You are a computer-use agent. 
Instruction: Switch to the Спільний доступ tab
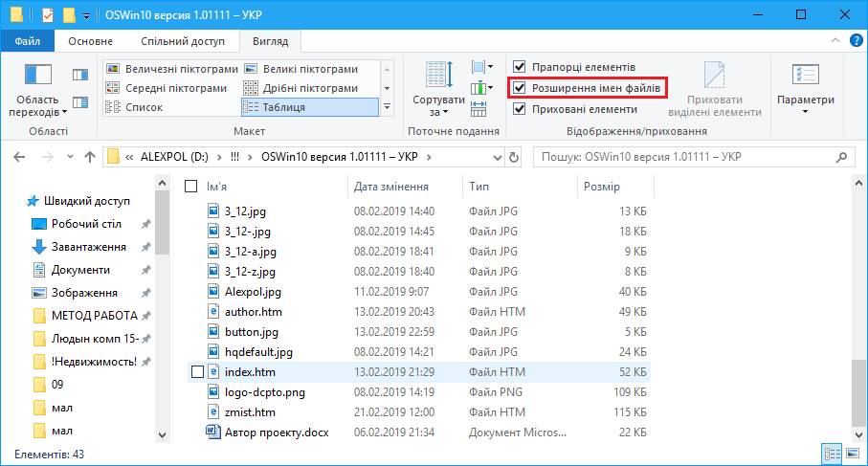pyautogui.click(x=183, y=41)
